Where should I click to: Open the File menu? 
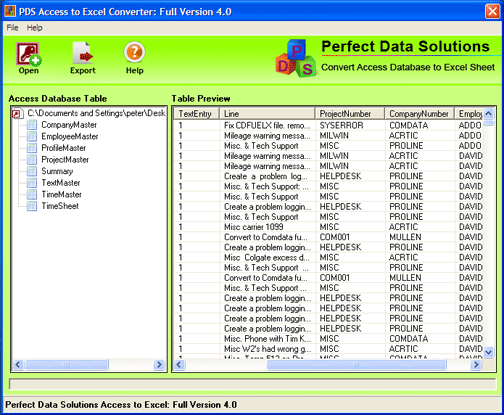click(12, 28)
